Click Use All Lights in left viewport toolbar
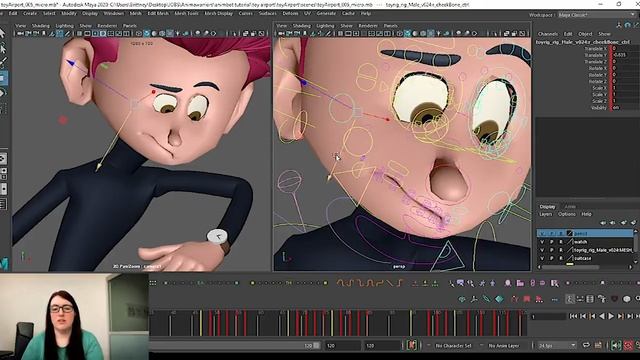This screenshot has height=360, width=640. [x=178, y=33]
